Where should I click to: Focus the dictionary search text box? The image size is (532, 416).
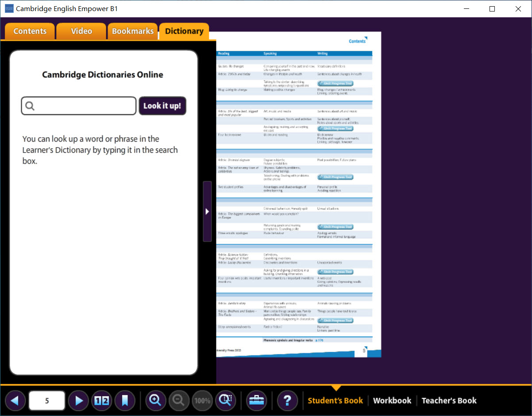click(x=79, y=106)
